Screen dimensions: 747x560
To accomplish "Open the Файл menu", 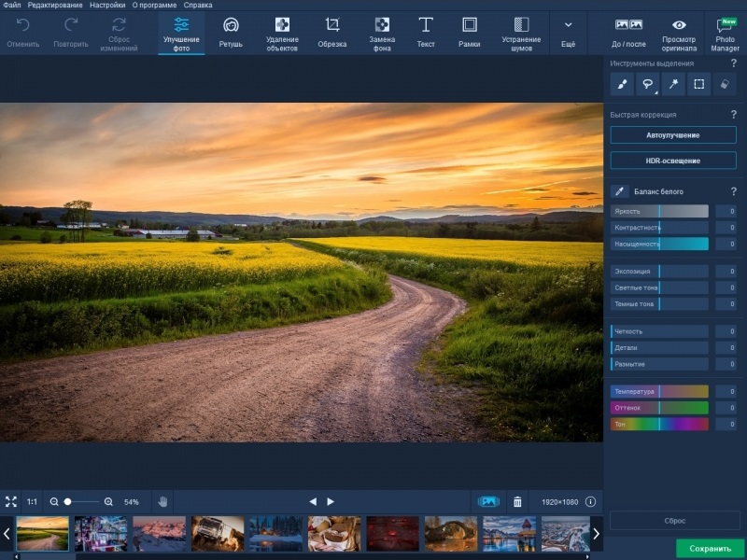I will tap(11, 5).
